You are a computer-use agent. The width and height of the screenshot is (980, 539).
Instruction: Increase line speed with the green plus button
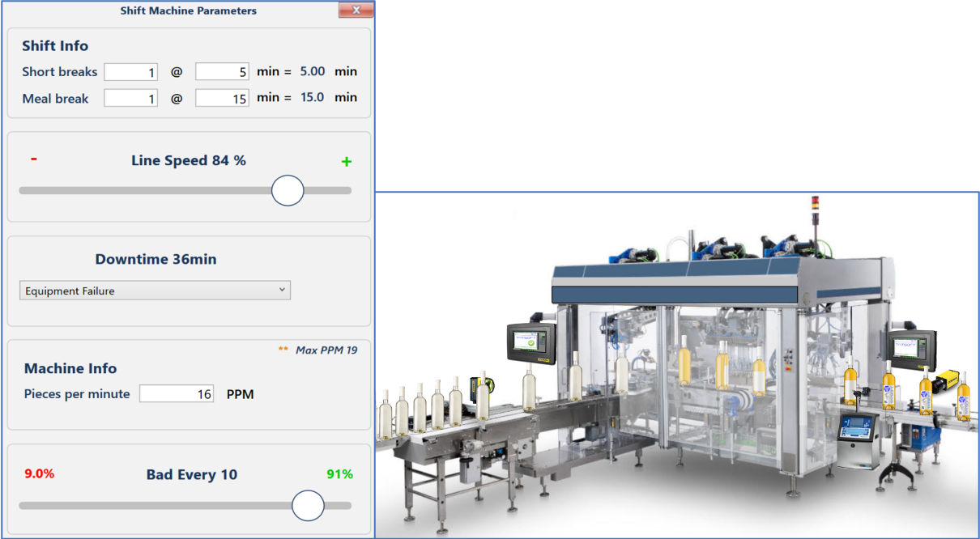pos(346,160)
